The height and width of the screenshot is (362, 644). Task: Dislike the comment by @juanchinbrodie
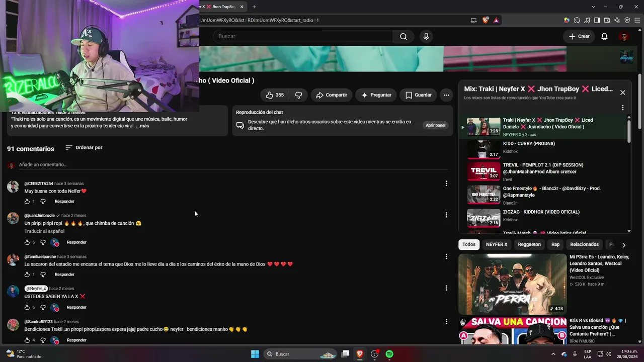[x=43, y=242]
